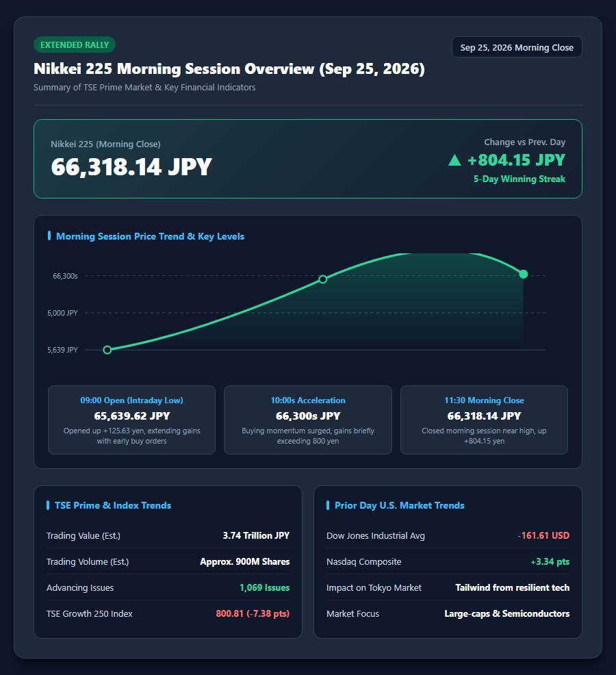Viewport: 616px width, 675px height.
Task: Click the EXTENDED RALLY badge
Action: (75, 44)
